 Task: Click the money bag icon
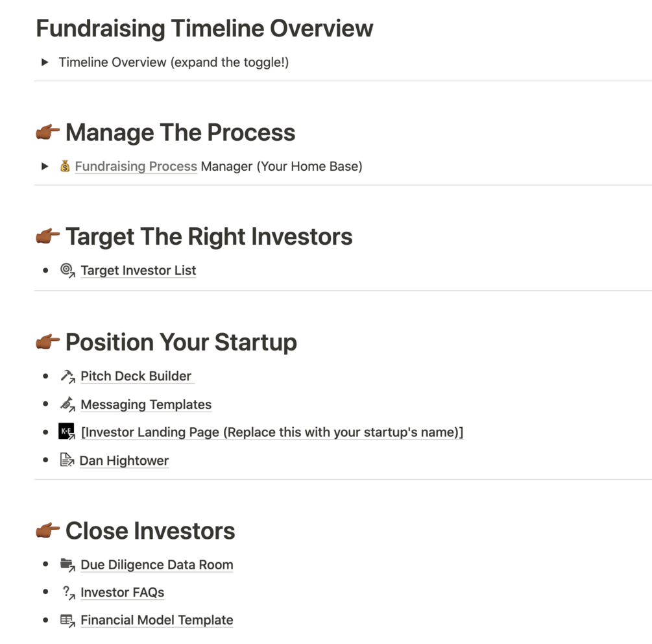[x=65, y=166]
